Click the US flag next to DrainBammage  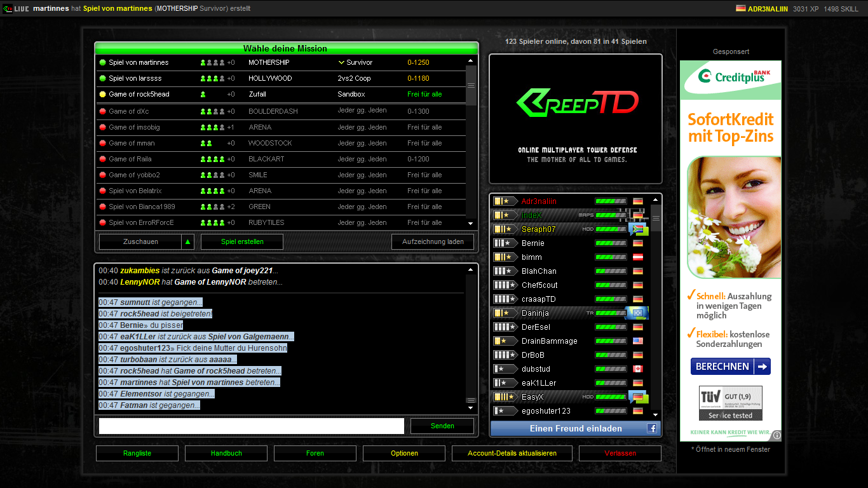pos(638,341)
